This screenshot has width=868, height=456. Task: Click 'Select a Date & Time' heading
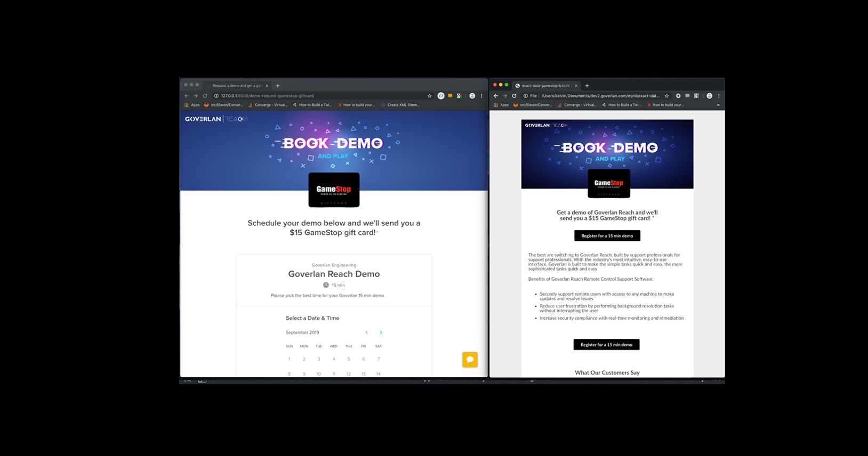pyautogui.click(x=312, y=318)
